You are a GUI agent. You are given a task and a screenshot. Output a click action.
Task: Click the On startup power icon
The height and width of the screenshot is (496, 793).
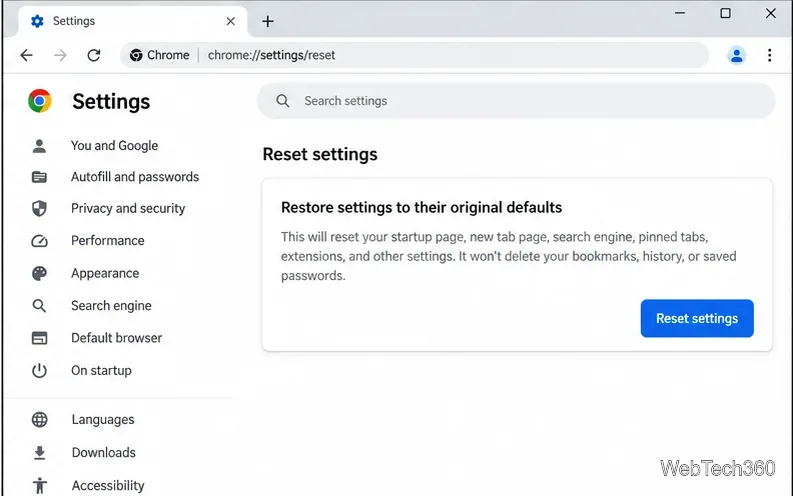(39, 371)
